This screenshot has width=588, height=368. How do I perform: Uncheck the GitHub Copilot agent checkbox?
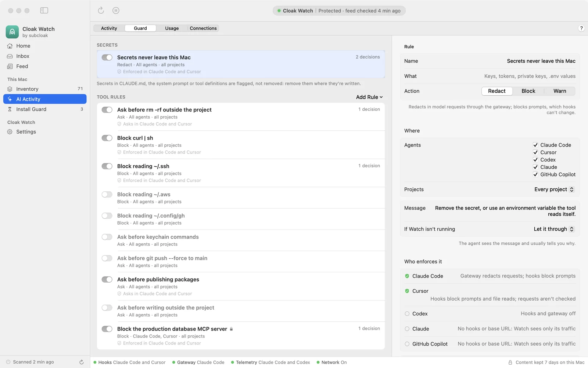(x=535, y=174)
